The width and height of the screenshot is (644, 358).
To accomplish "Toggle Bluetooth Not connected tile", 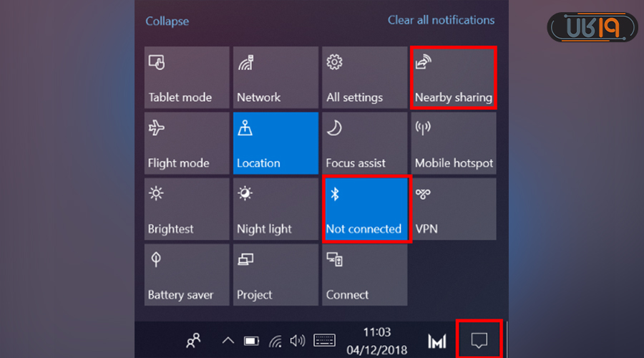I will [366, 209].
